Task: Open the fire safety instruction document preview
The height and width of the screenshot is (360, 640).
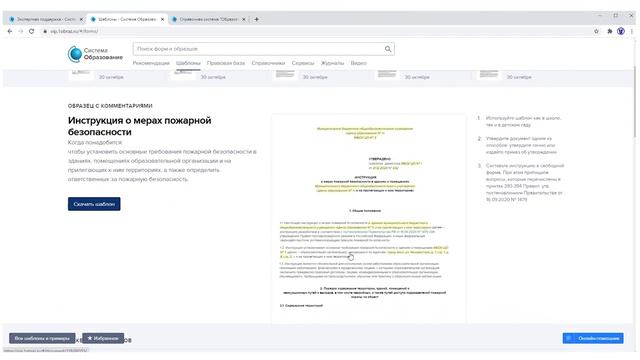Action: (x=369, y=218)
